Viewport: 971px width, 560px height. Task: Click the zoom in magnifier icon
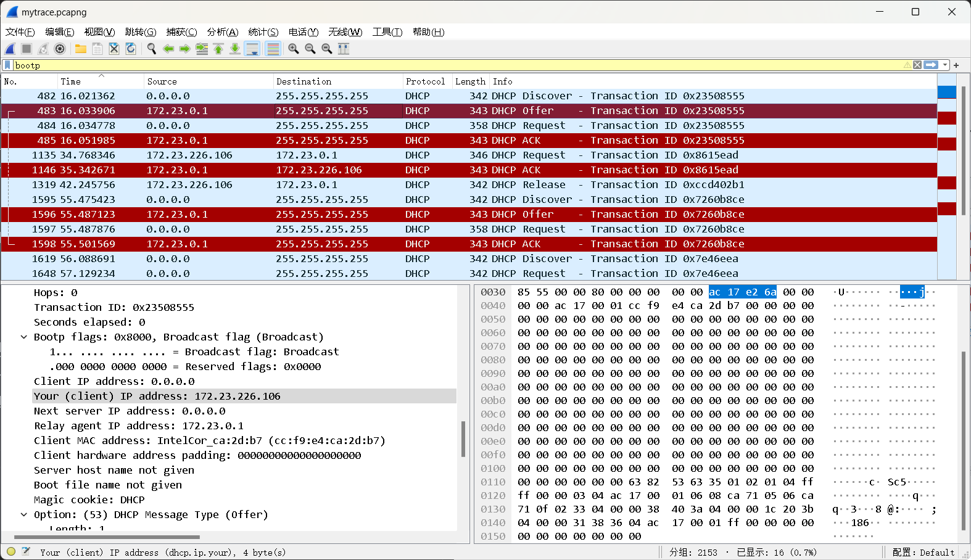(x=294, y=49)
